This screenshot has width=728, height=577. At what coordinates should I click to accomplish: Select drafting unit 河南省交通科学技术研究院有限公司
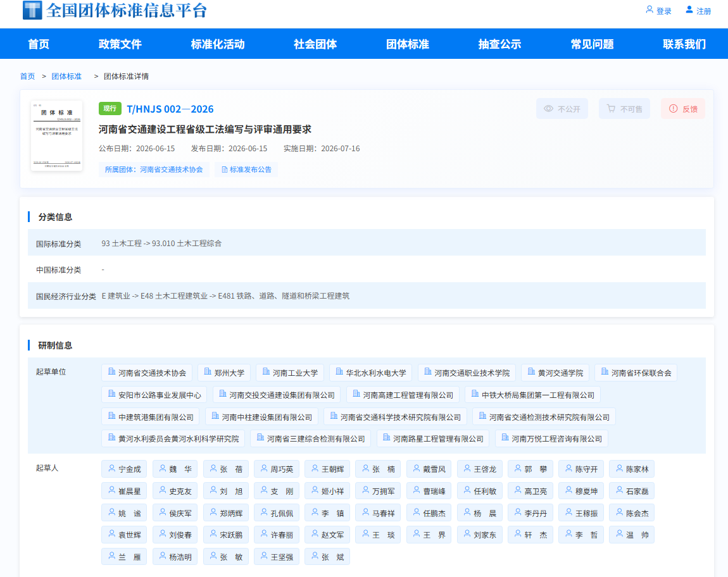click(396, 417)
